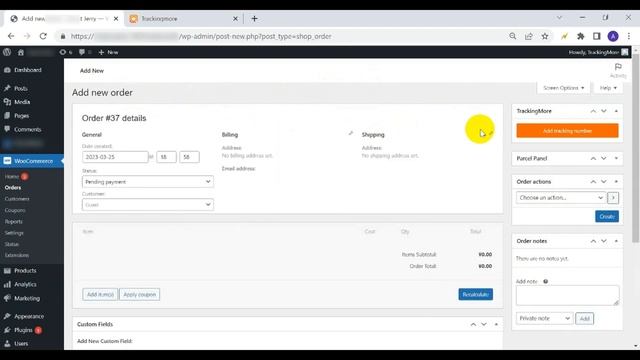The image size is (640, 360).
Task: Collapse the Custom Fields panel
Action: (x=496, y=324)
